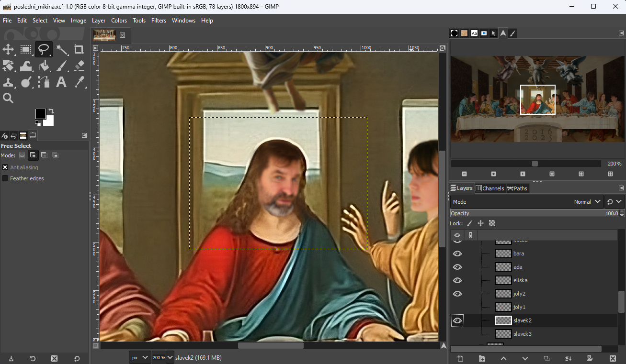Open the Layer menu
The height and width of the screenshot is (364, 626).
(99, 21)
